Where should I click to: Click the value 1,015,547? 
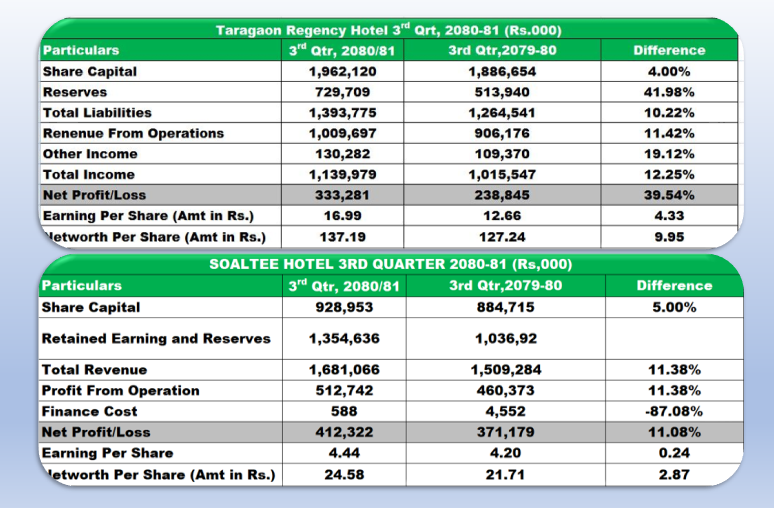click(502, 175)
